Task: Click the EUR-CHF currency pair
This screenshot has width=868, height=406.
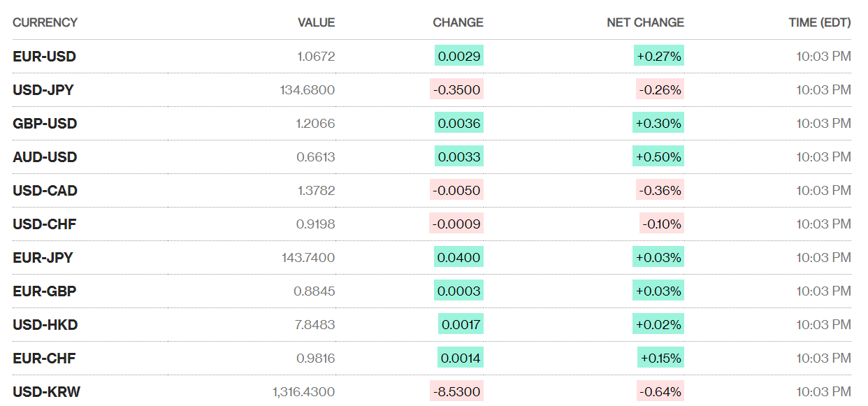Action: click(x=44, y=358)
